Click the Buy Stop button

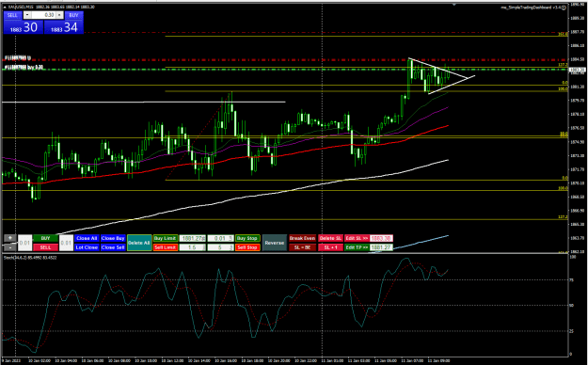[x=247, y=238]
